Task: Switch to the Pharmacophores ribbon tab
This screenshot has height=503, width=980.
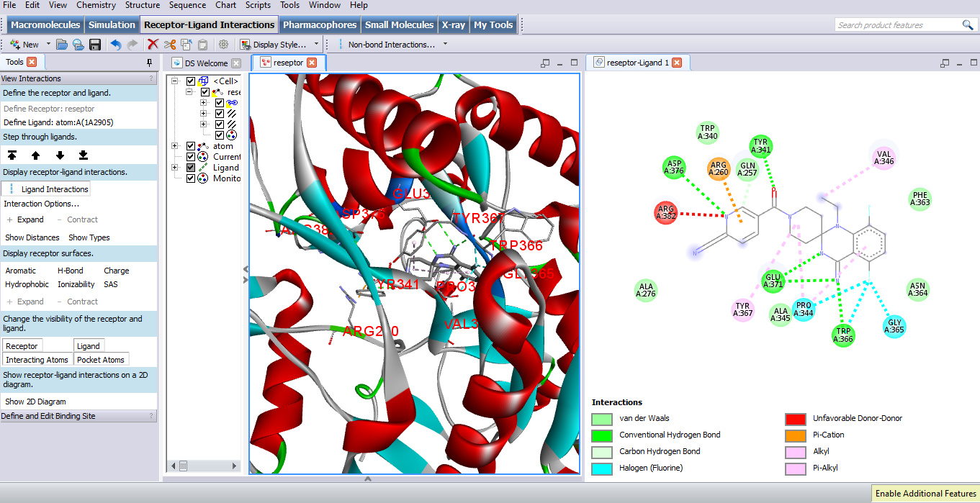Action: pos(320,24)
